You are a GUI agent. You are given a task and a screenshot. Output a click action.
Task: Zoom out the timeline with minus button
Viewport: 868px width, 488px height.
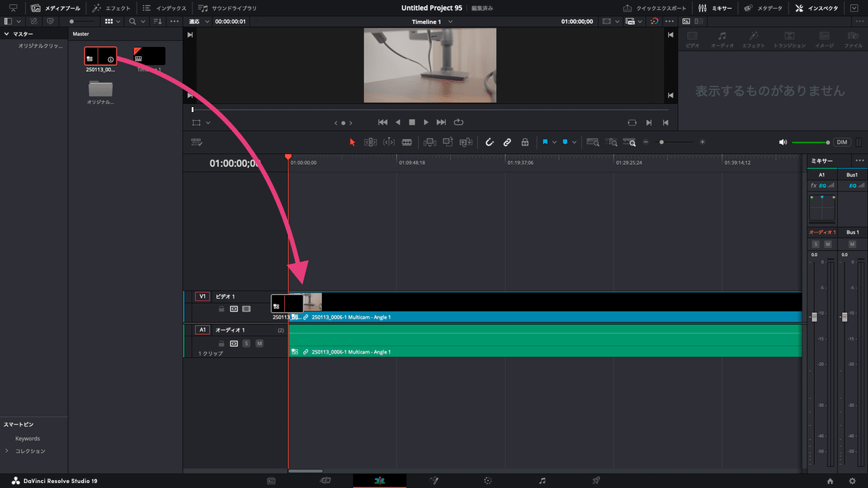click(x=646, y=142)
